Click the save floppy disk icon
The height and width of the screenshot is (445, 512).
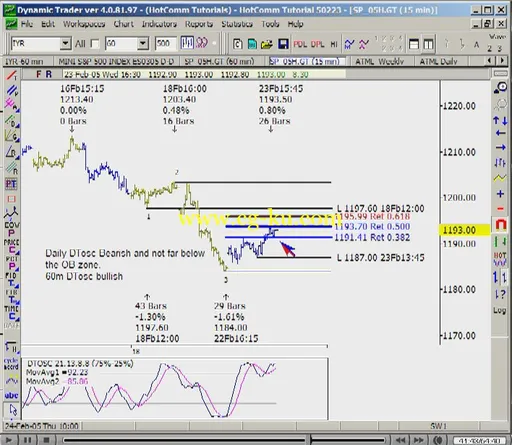tap(283, 44)
